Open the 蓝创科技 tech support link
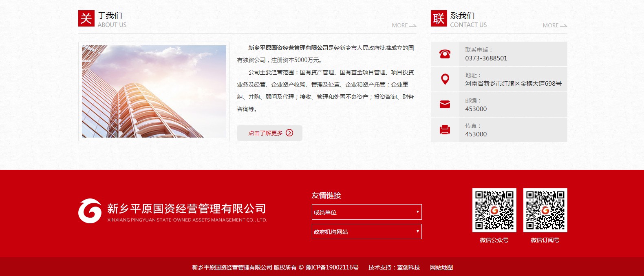Screen dimensions: 644x276 [408, 267]
